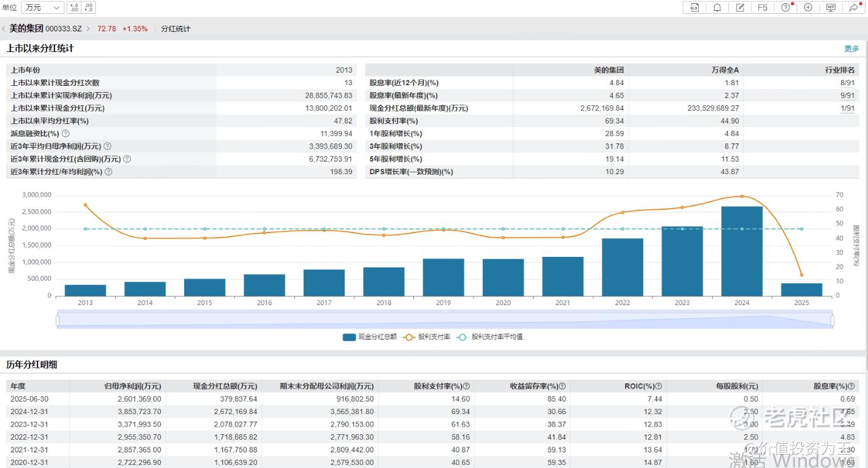Click the bell alert icon
This screenshot has width=868, height=468.
717,8
